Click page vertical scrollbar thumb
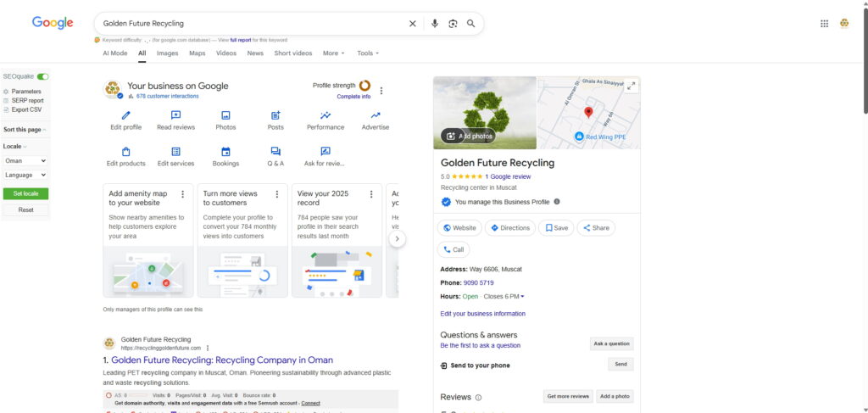Screen dimensions: 868x413 (x=864, y=60)
